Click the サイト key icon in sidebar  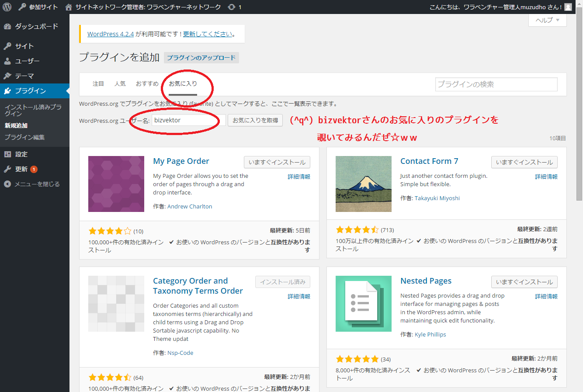[x=7, y=46]
